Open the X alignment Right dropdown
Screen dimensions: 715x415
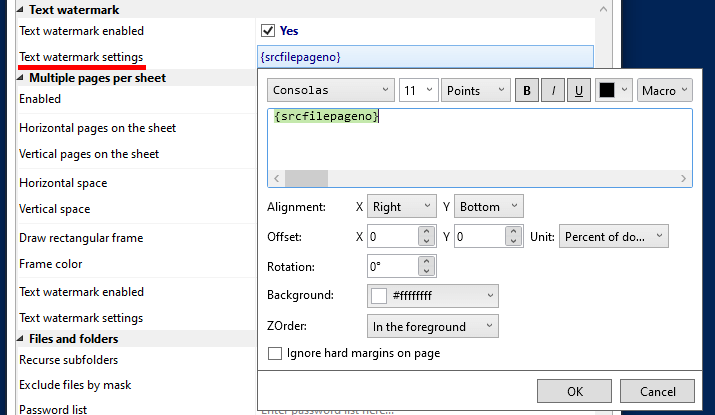[x=401, y=207]
